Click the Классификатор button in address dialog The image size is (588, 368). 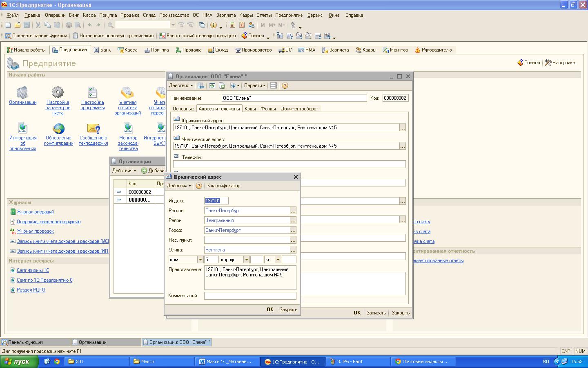tap(224, 186)
